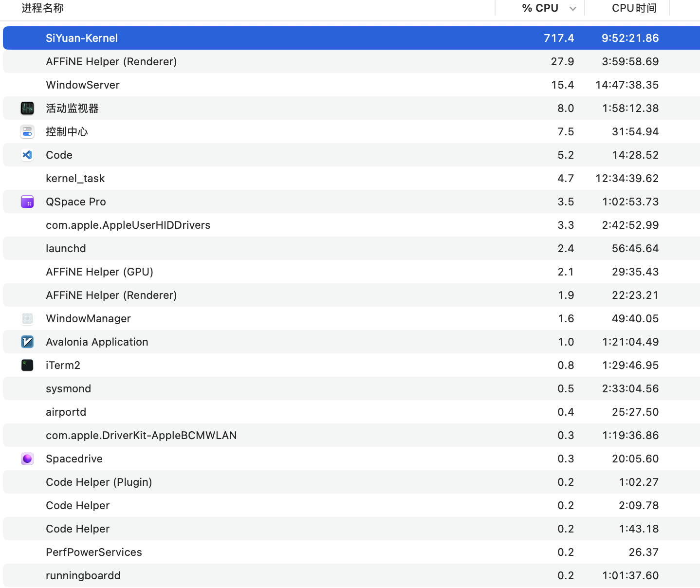Click the 2.4 CPU percentage for launchd
The height and width of the screenshot is (588, 700).
pyautogui.click(x=566, y=248)
